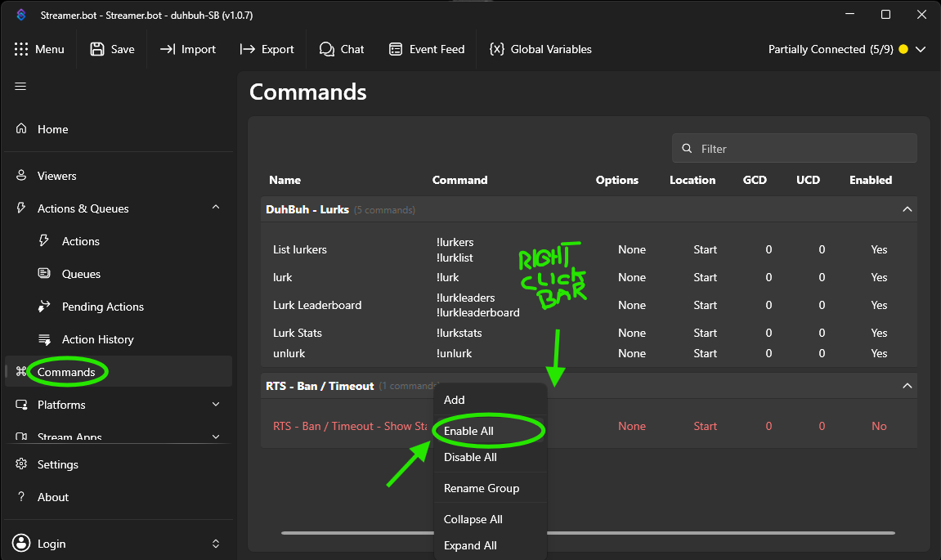Expand the Stream Apps section chevron
This screenshot has height=560, width=941.
pos(216,437)
